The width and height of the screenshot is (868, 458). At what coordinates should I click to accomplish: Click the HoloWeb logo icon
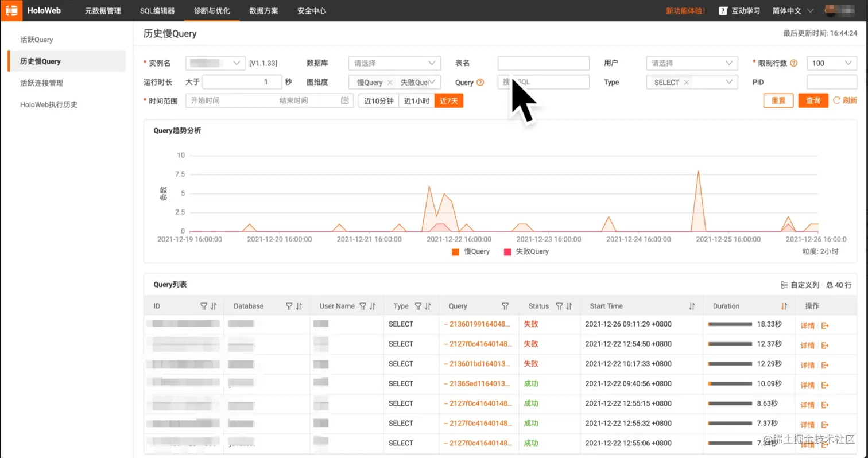[11, 10]
